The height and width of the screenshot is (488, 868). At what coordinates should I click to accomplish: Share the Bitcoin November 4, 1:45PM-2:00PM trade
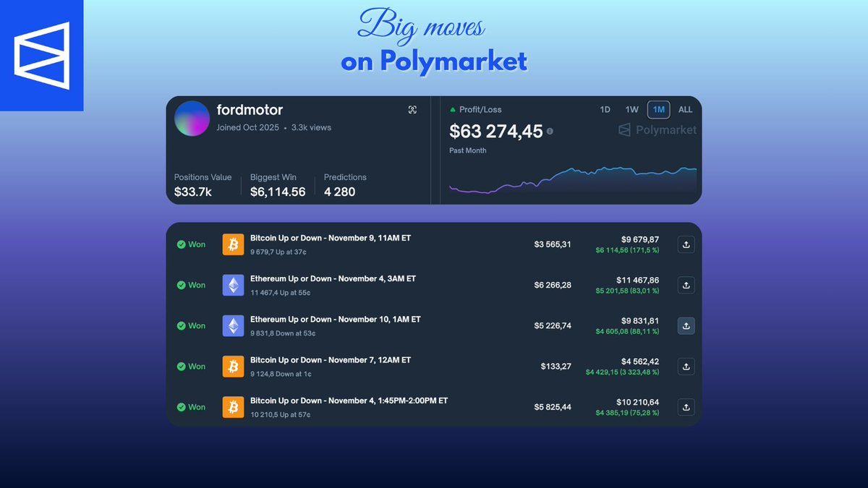(x=686, y=407)
